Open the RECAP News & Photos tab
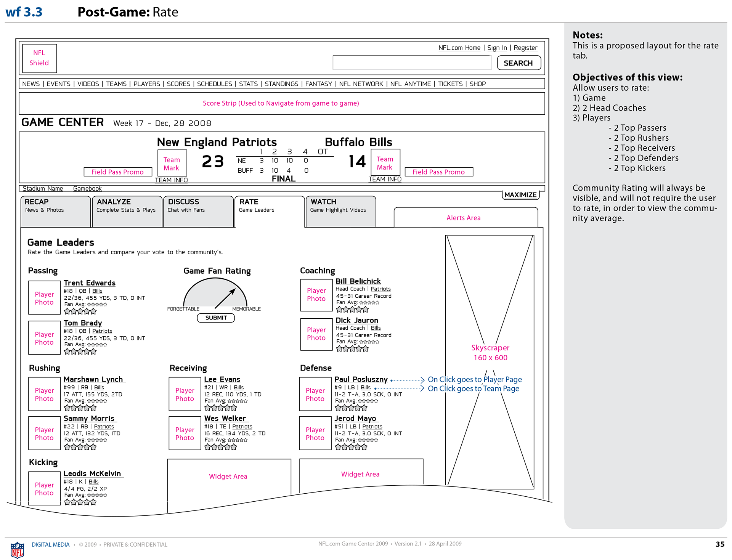The height and width of the screenshot is (560, 732). coord(56,212)
